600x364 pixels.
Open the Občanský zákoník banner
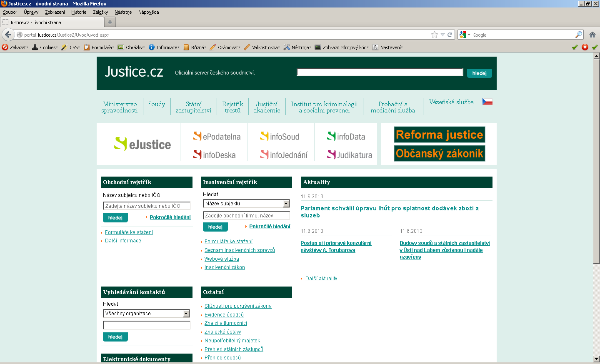[440, 153]
